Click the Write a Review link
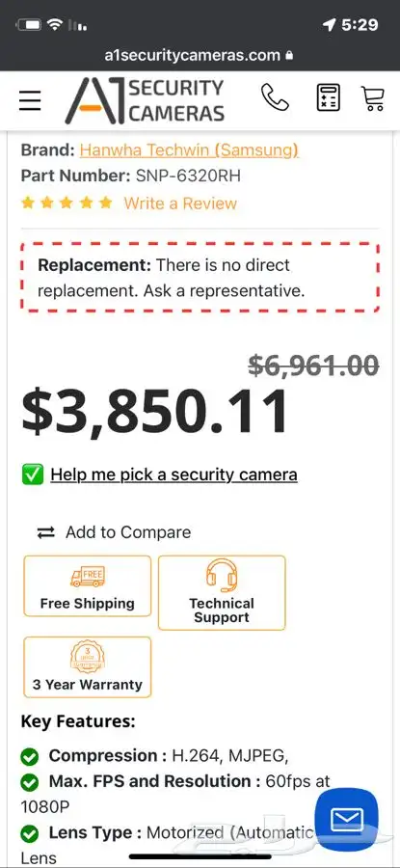This screenshot has height=868, width=400. [180, 203]
